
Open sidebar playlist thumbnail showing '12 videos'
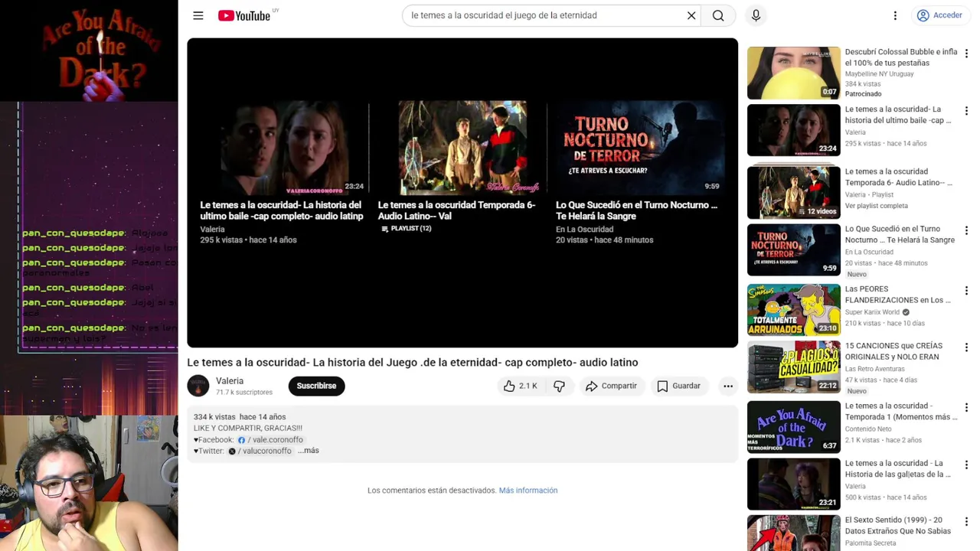[x=793, y=192]
